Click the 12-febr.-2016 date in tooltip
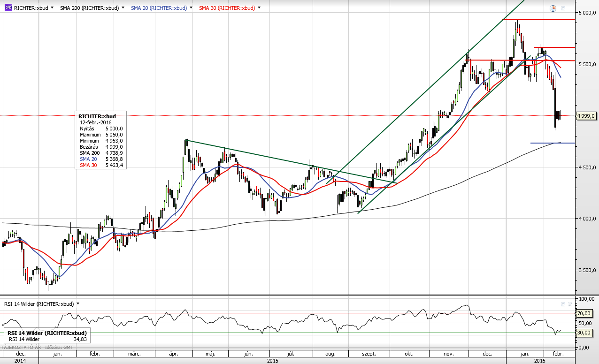Screen dimensions: 599x364 96,122
